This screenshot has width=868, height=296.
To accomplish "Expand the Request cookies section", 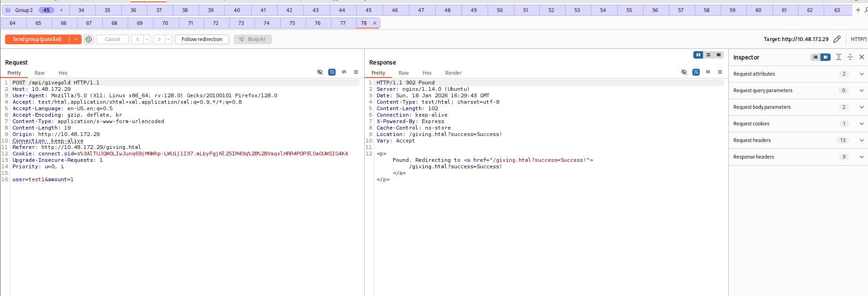I will [x=861, y=124].
